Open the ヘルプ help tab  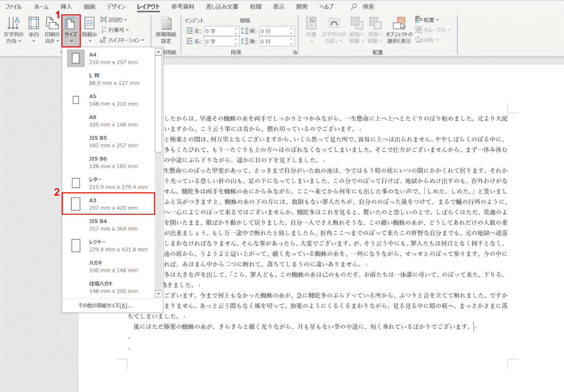[326, 7]
